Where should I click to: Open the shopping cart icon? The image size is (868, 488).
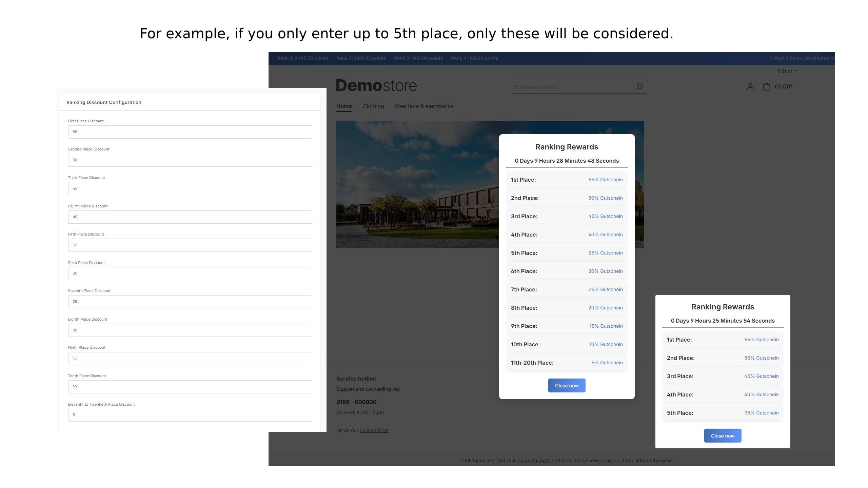tap(766, 87)
